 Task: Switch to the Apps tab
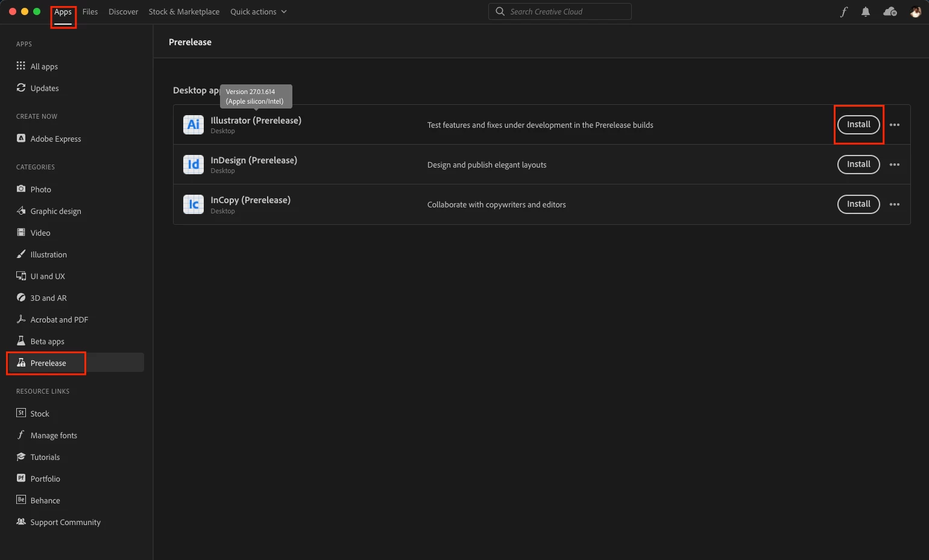pyautogui.click(x=63, y=12)
